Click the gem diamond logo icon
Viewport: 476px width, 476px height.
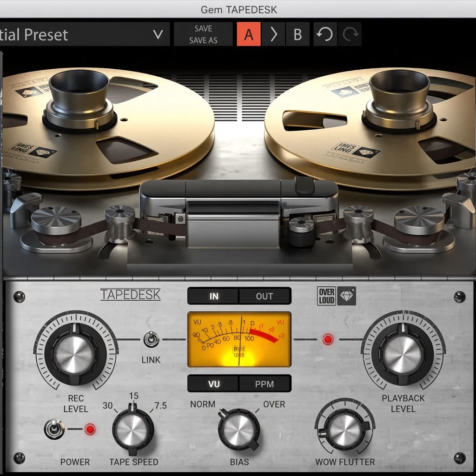click(x=346, y=296)
